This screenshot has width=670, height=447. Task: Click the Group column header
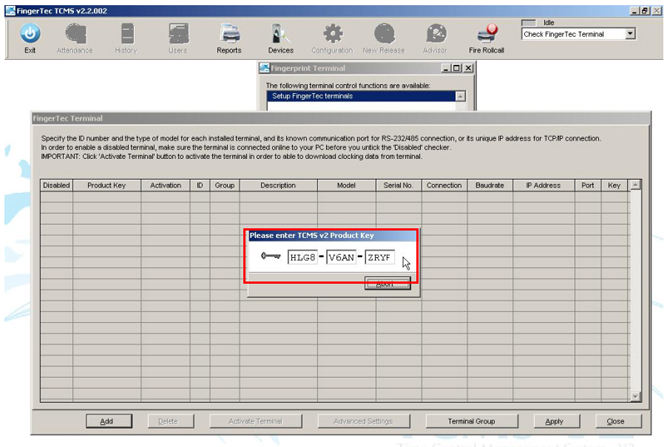pos(225,185)
